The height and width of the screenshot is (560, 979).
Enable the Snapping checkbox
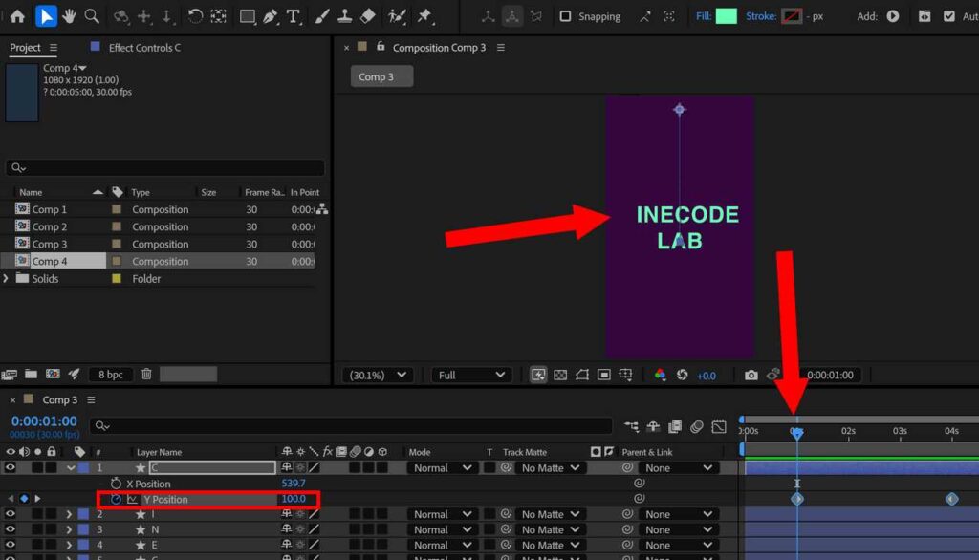tap(565, 16)
